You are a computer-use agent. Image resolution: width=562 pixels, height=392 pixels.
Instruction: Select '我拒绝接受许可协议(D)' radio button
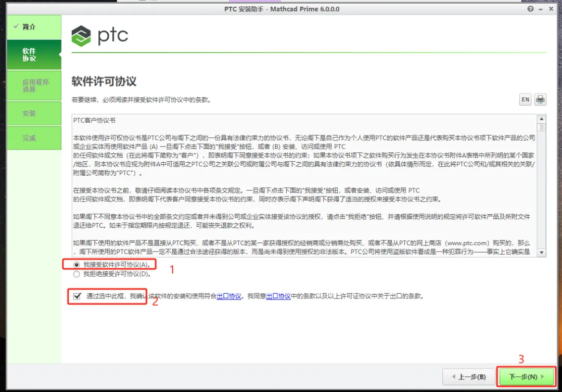point(76,274)
